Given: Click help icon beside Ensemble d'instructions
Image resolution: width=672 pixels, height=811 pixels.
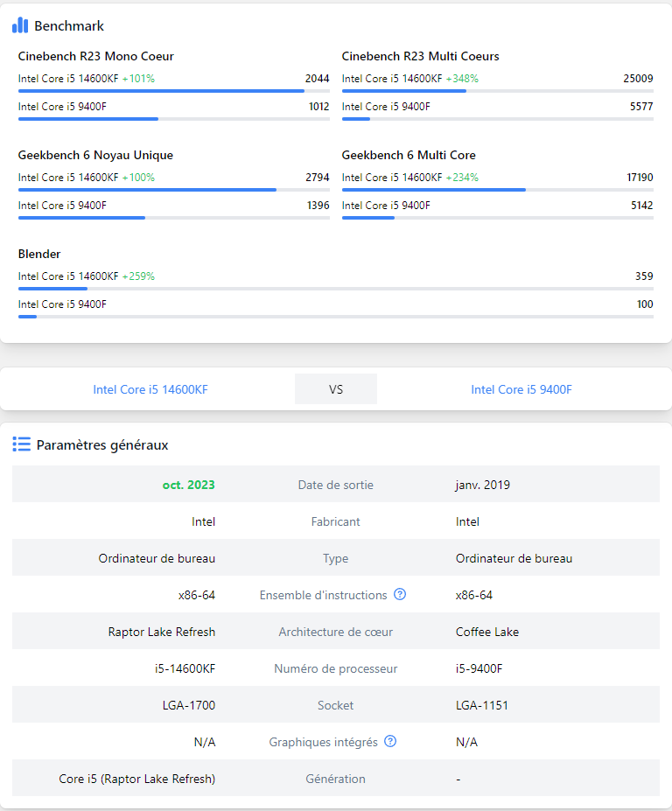Looking at the screenshot, I should click(x=400, y=595).
